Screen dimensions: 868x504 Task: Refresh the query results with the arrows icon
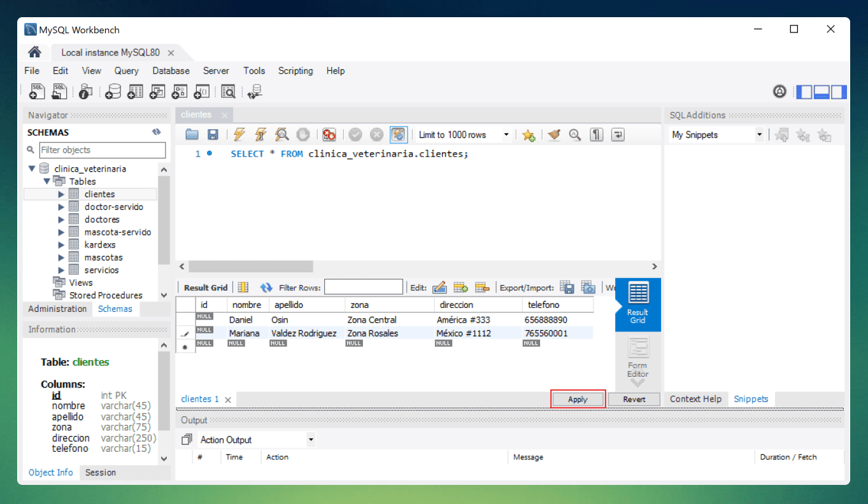tap(266, 287)
